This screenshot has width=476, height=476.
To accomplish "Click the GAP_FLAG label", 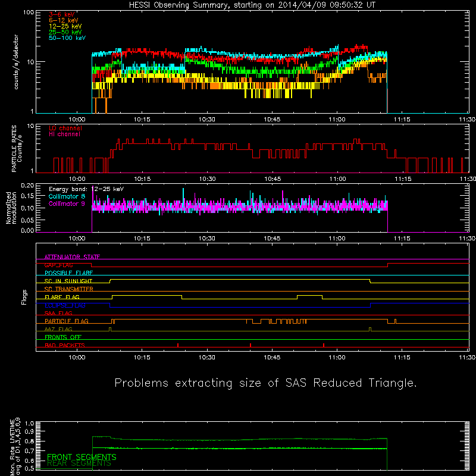I will pos(58,265).
